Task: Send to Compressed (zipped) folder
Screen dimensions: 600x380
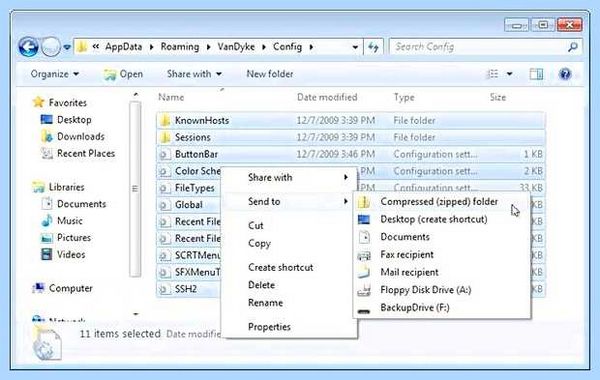Action: (x=441, y=202)
